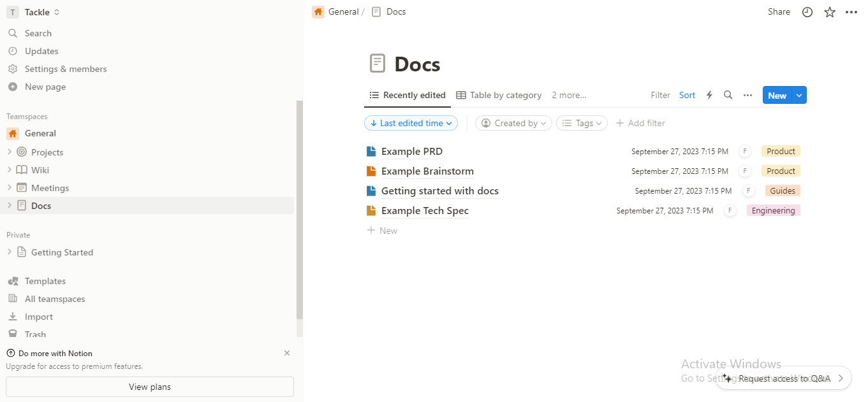Click the Getting started with docs icon
868x402 pixels.
pyautogui.click(x=371, y=191)
